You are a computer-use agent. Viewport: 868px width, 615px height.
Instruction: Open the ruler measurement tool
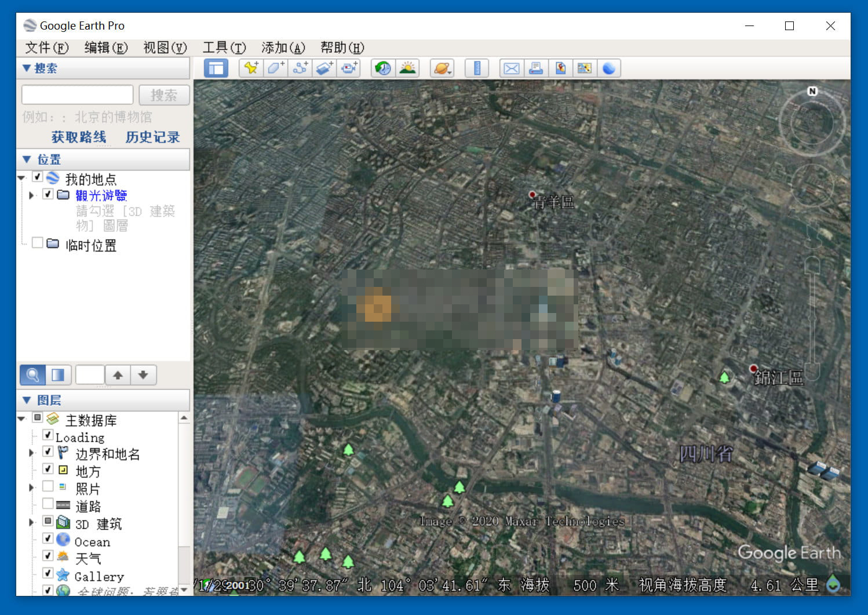click(477, 68)
